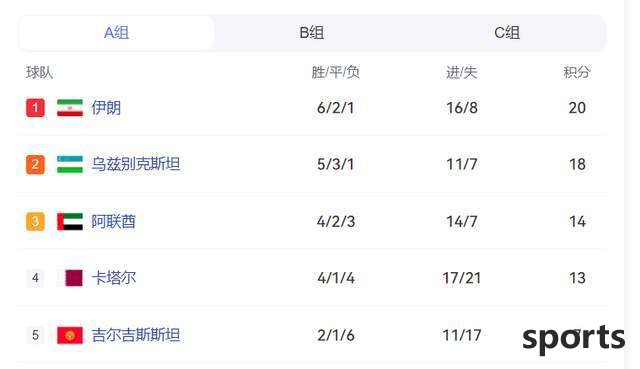
Task: Click the red rank 1 badge
Action: [x=36, y=108]
